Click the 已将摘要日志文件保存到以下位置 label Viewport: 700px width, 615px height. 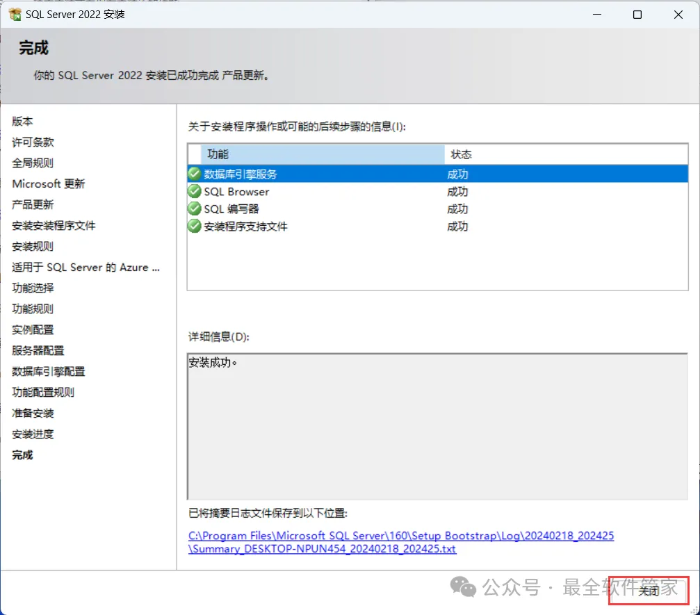pos(268,514)
